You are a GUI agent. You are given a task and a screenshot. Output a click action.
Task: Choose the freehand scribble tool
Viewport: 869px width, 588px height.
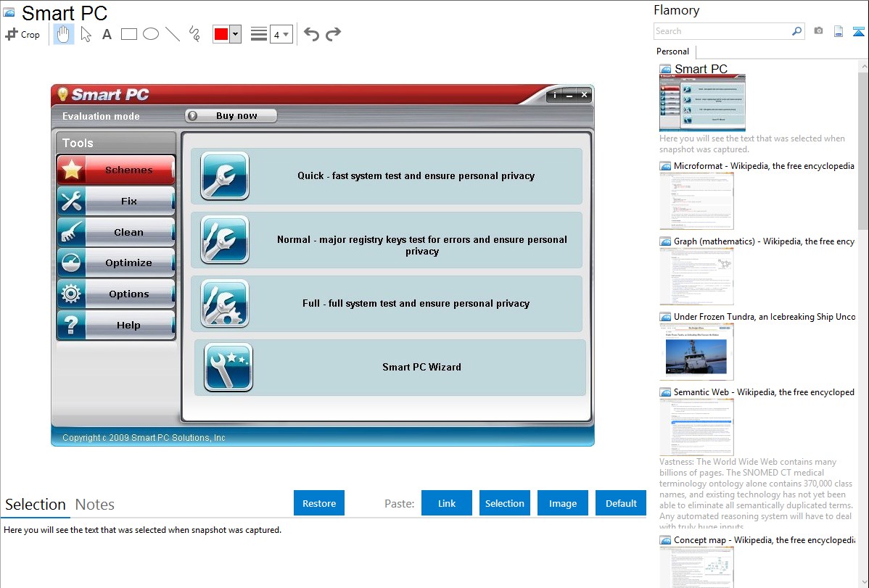click(194, 34)
